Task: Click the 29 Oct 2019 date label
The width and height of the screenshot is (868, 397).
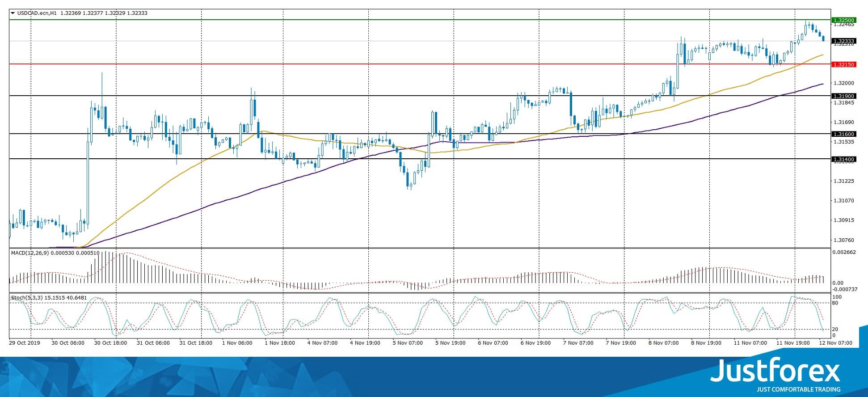Action: point(25,343)
